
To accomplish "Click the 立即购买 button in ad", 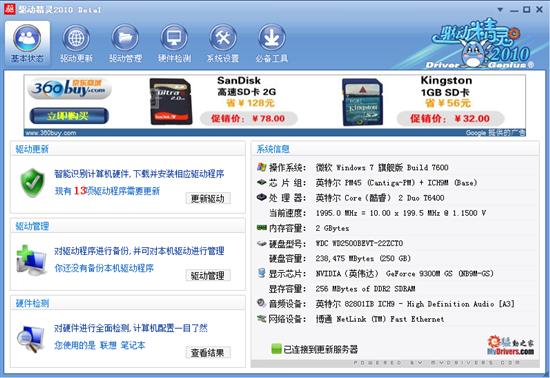I will point(69,116).
